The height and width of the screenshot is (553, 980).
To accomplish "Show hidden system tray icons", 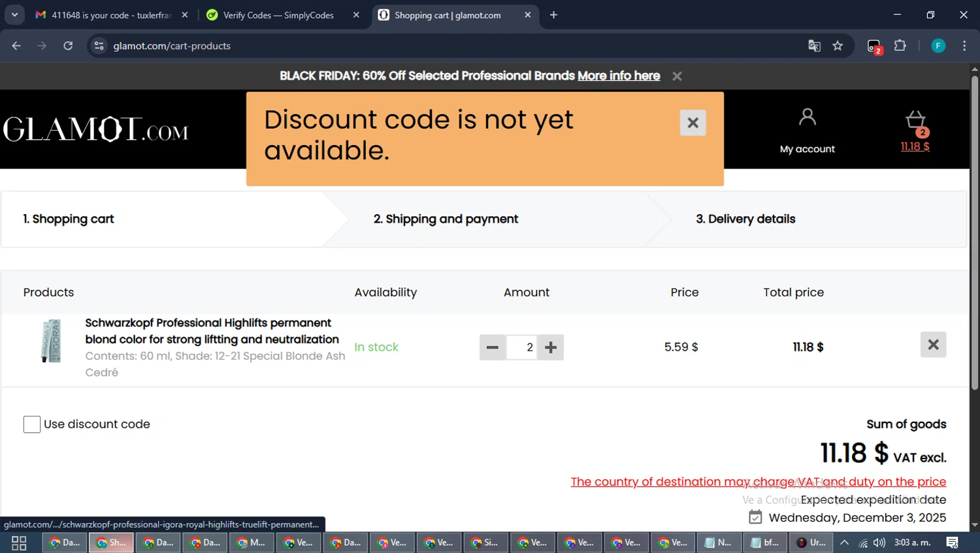I will [844, 543].
